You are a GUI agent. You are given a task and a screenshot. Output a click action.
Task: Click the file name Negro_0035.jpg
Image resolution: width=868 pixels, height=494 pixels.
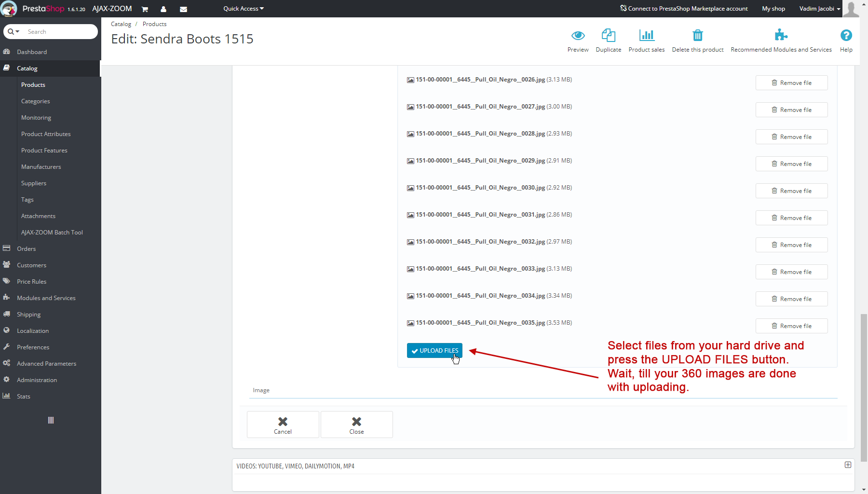[x=480, y=323]
